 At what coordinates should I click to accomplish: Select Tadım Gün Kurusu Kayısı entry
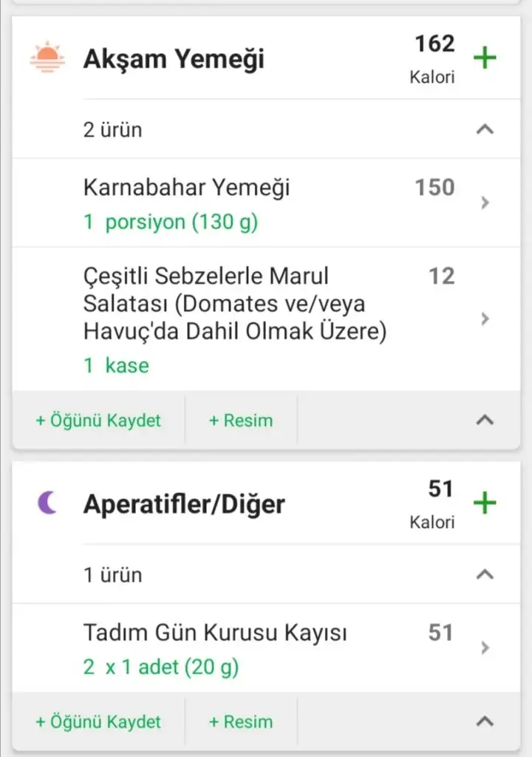click(215, 634)
